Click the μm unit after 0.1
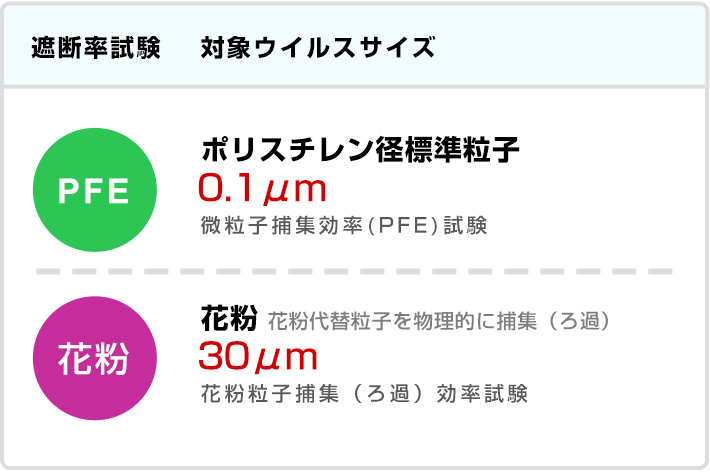 (297, 188)
